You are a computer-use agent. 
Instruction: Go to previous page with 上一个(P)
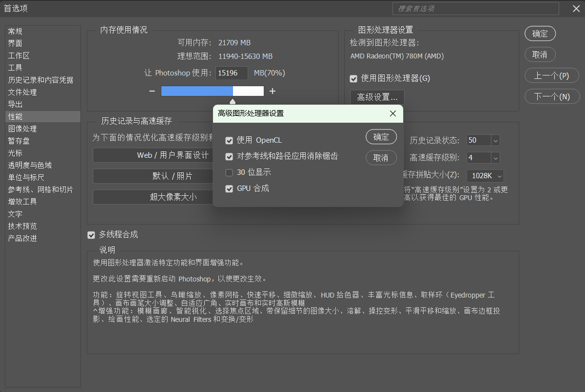pos(552,75)
